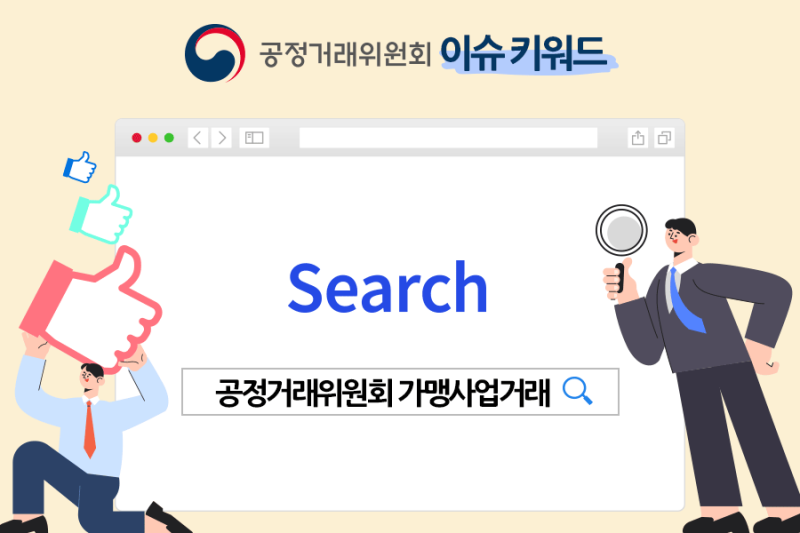Click the yellow window dot
This screenshot has height=533, width=800.
153,138
